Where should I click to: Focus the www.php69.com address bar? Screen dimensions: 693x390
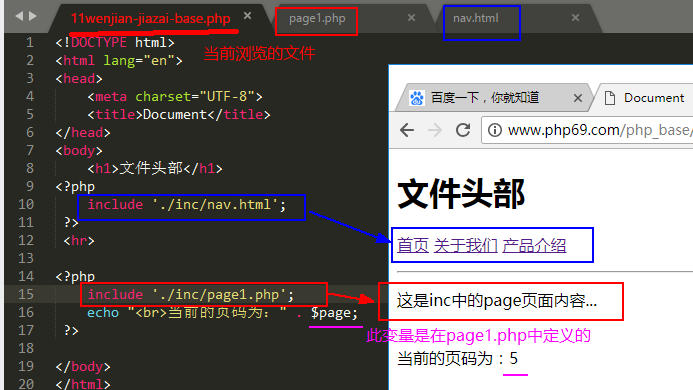[x=588, y=130]
